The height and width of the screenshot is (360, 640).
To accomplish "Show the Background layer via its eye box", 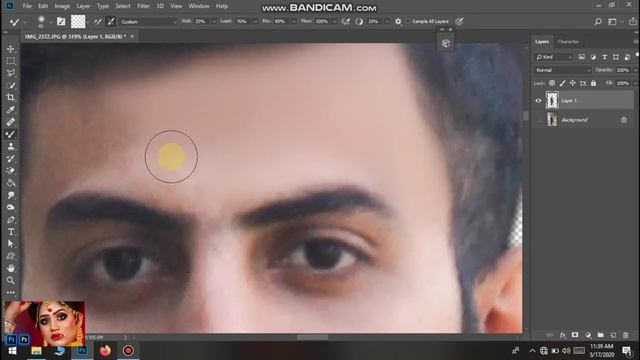I will [538, 120].
